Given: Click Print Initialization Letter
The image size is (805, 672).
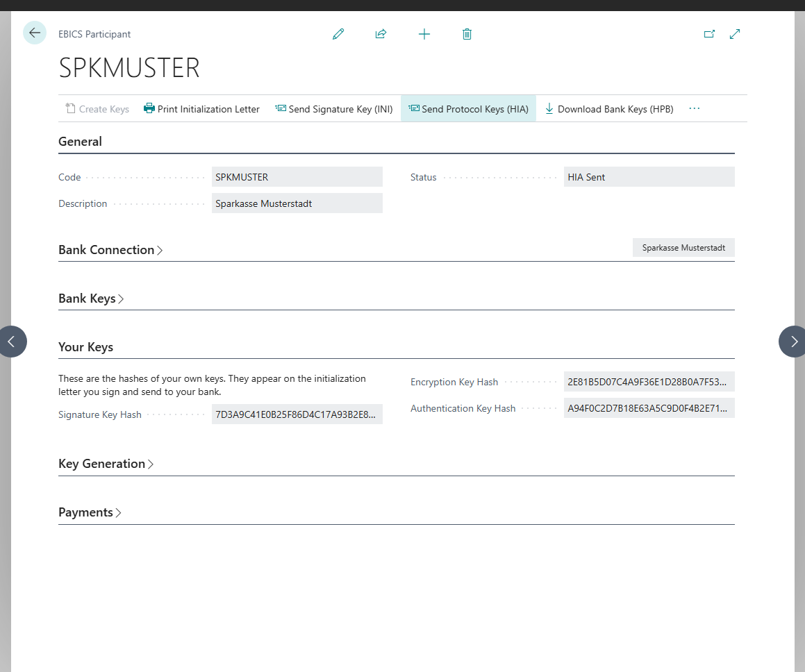Looking at the screenshot, I should [x=201, y=109].
